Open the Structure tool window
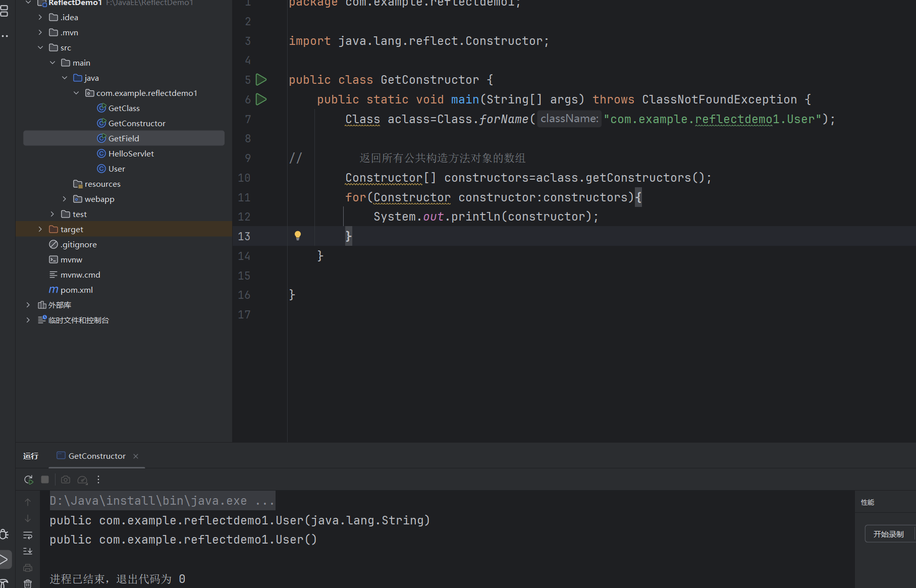The height and width of the screenshot is (588, 916). pos(4,11)
